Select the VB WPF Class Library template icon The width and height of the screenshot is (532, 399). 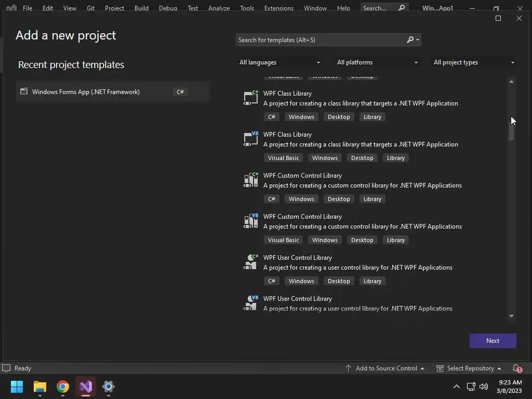pos(251,139)
